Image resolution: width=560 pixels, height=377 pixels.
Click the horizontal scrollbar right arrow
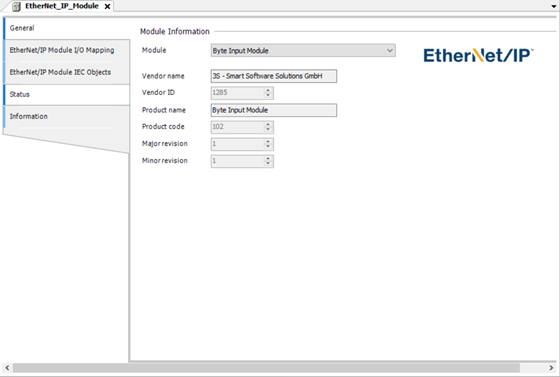coord(551,368)
